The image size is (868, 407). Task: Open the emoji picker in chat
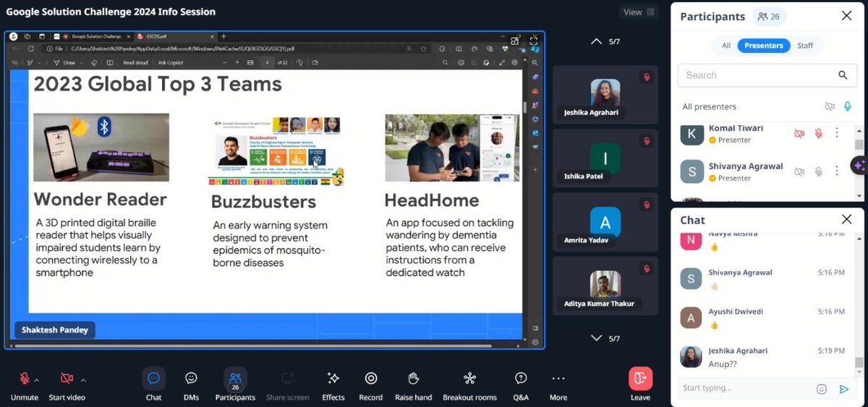pos(822,389)
